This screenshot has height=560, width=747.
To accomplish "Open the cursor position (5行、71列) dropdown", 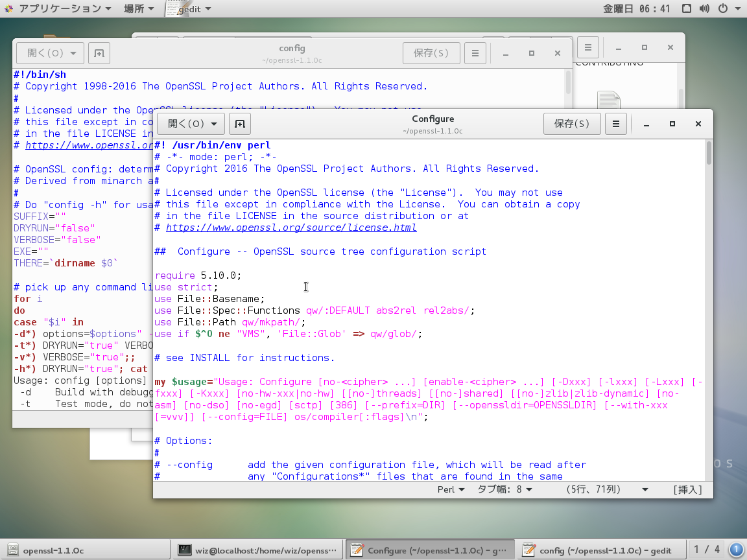I will click(x=607, y=489).
